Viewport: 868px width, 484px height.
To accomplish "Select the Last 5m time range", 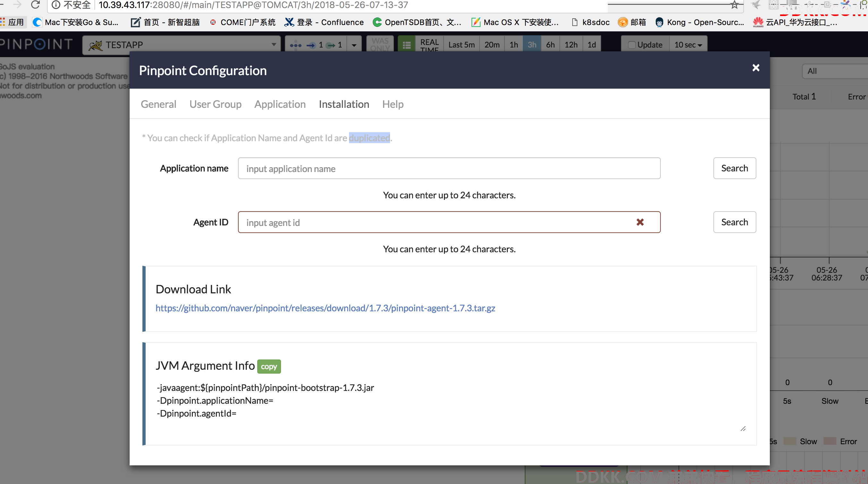I will (461, 45).
